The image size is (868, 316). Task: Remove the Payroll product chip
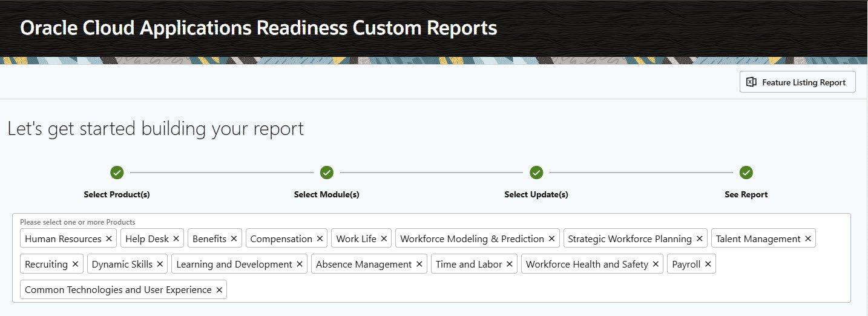[x=708, y=264]
